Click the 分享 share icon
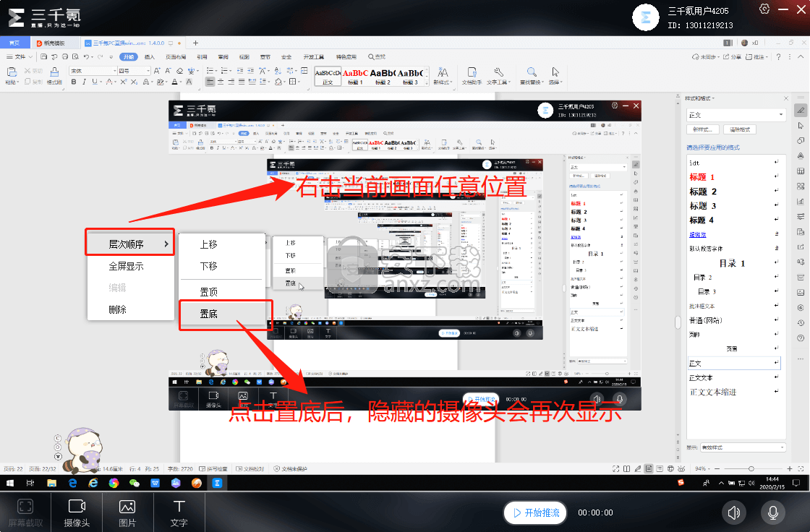This screenshot has width=810, height=532. coord(731,57)
